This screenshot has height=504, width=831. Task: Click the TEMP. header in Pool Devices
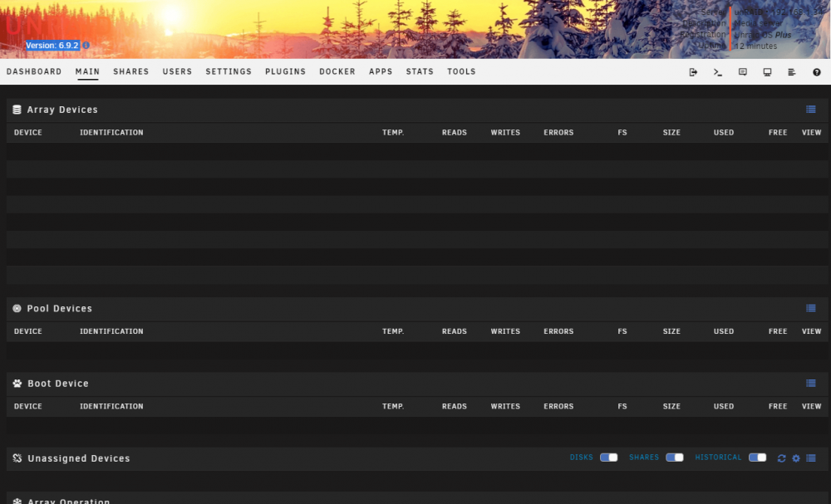click(x=393, y=331)
